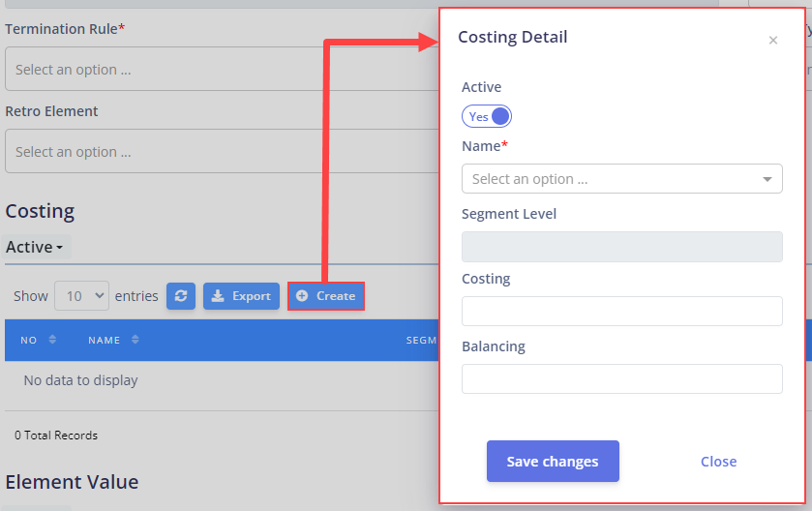
Task: Click the Name dropdown caret arrow
Action: (x=767, y=180)
